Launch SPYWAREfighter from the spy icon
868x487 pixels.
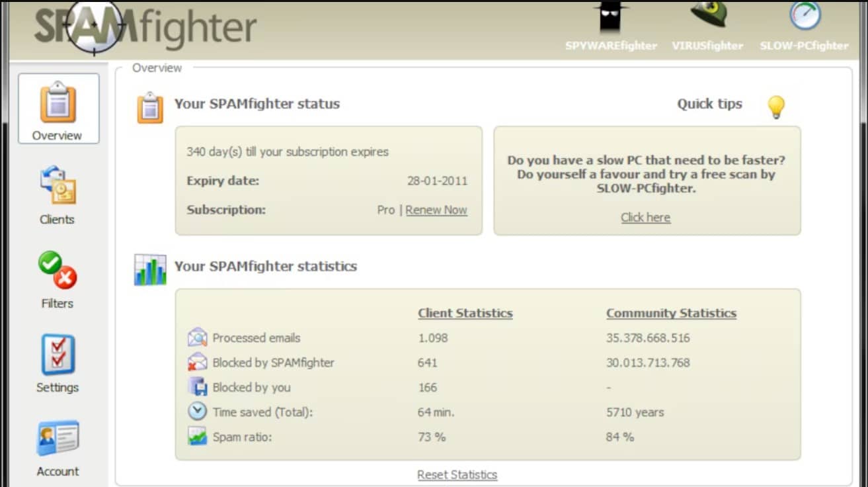coord(610,17)
